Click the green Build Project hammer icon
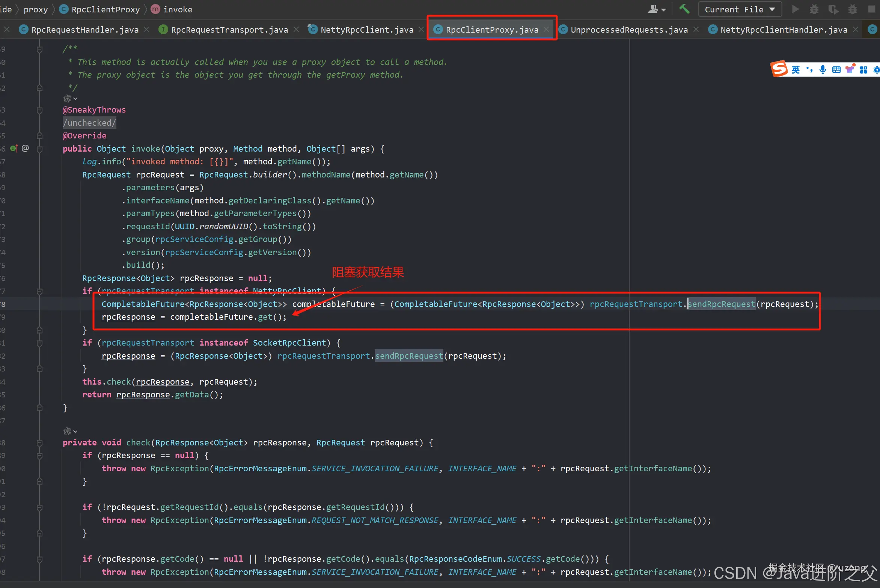The width and height of the screenshot is (880, 588). coord(684,9)
